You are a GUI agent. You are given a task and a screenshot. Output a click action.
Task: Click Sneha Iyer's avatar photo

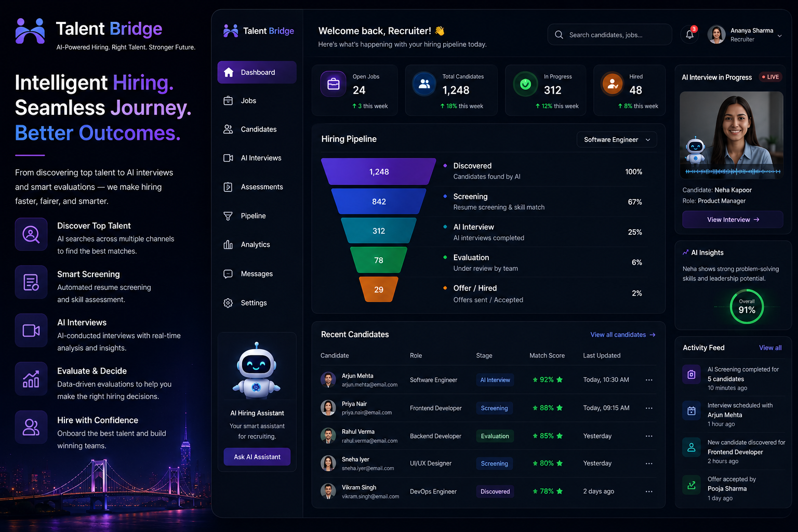(328, 463)
